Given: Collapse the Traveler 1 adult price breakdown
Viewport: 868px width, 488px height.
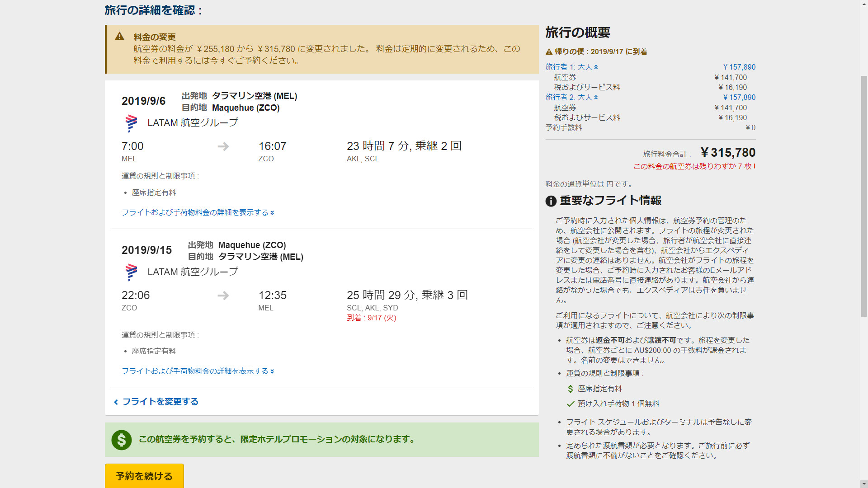Looking at the screenshot, I should 571,67.
